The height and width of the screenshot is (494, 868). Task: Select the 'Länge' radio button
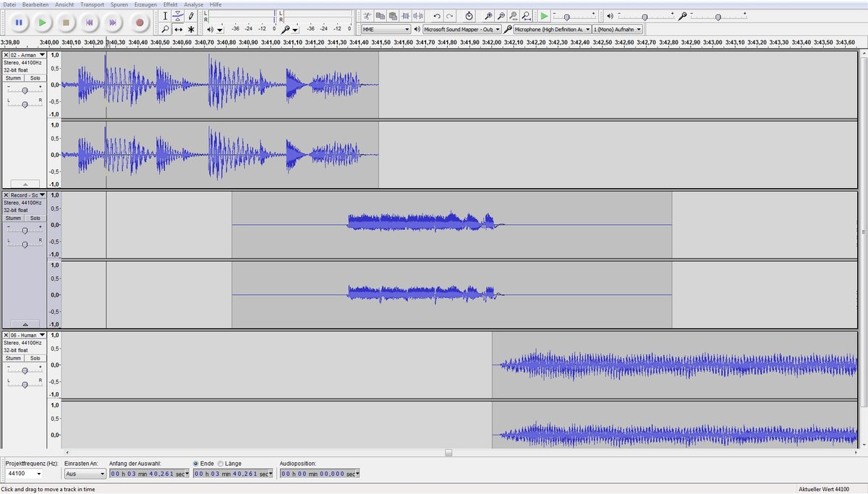[221, 463]
